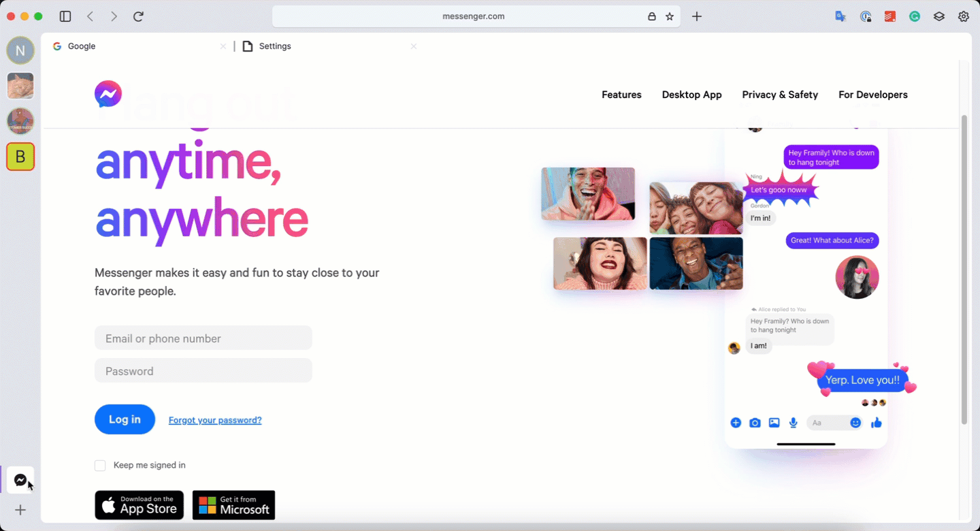980x531 pixels.
Task: Open the Privacy & Safety page
Action: 780,95
